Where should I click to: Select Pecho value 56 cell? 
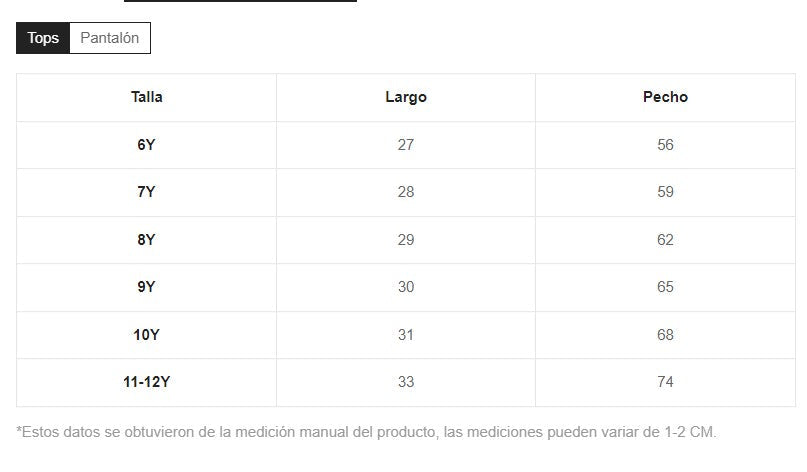click(665, 145)
